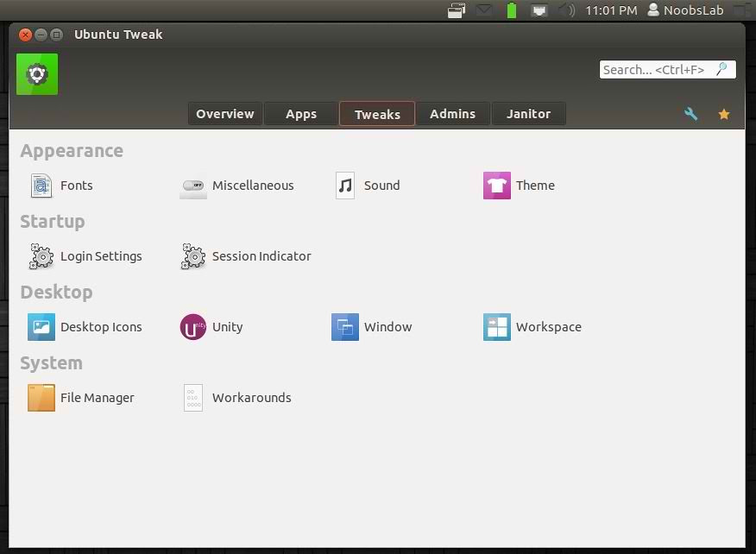Image resolution: width=756 pixels, height=554 pixels.
Task: Click the Ubuntu Tweak green logo
Action: (37, 74)
